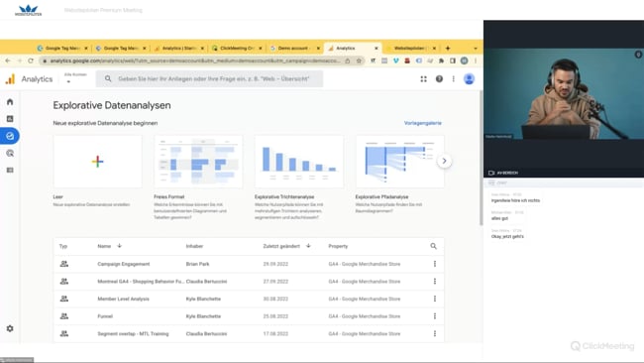The height and width of the screenshot is (363, 644).
Task: Click the Analytics search input field
Action: [x=209, y=79]
